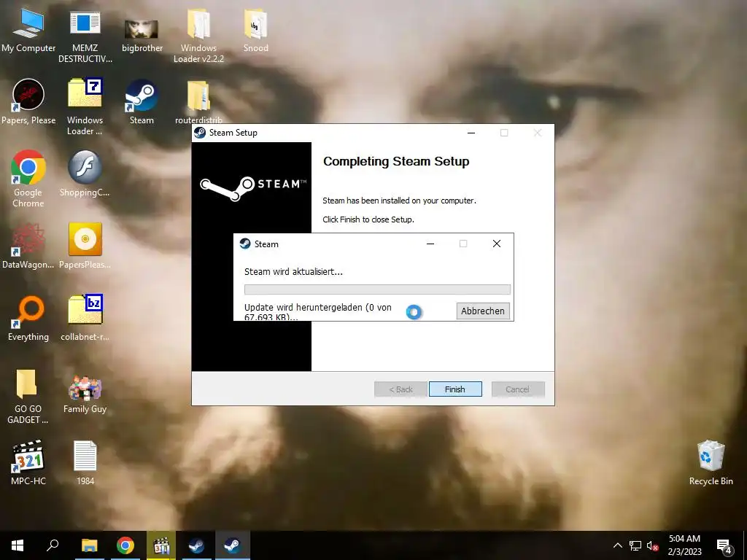
Task: Click the Steam update progress bar
Action: pyautogui.click(x=377, y=289)
